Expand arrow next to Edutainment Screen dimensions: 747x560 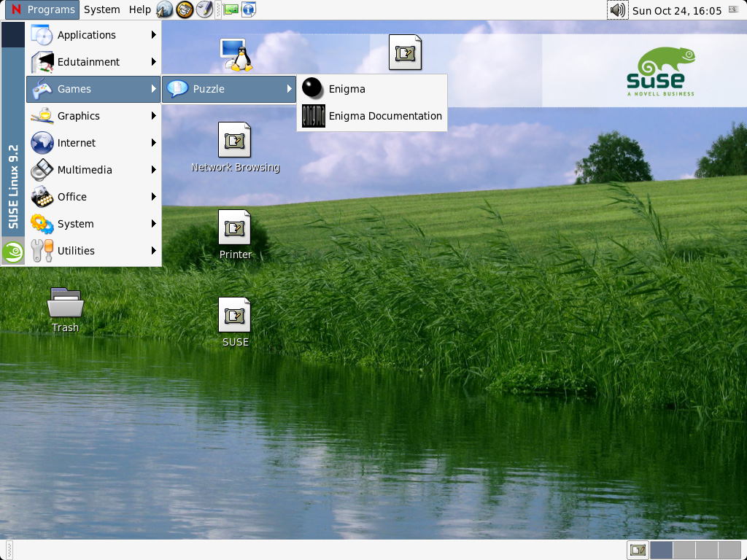(x=153, y=62)
